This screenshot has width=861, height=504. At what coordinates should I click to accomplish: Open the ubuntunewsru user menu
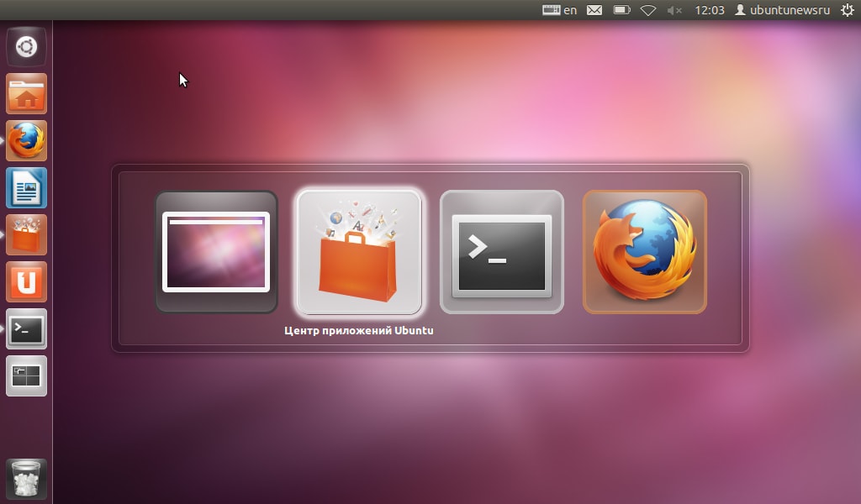tap(783, 10)
